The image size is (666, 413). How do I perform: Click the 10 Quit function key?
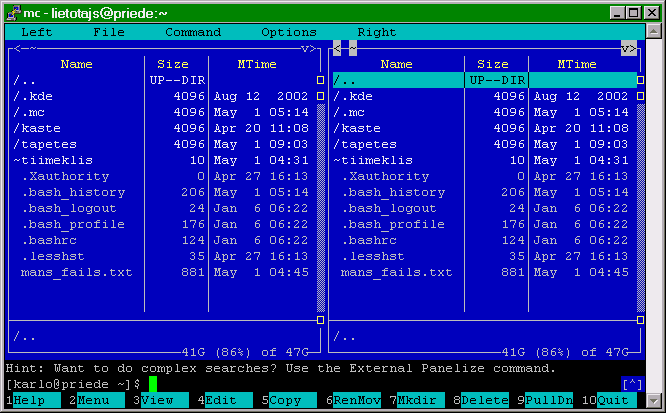[610, 400]
